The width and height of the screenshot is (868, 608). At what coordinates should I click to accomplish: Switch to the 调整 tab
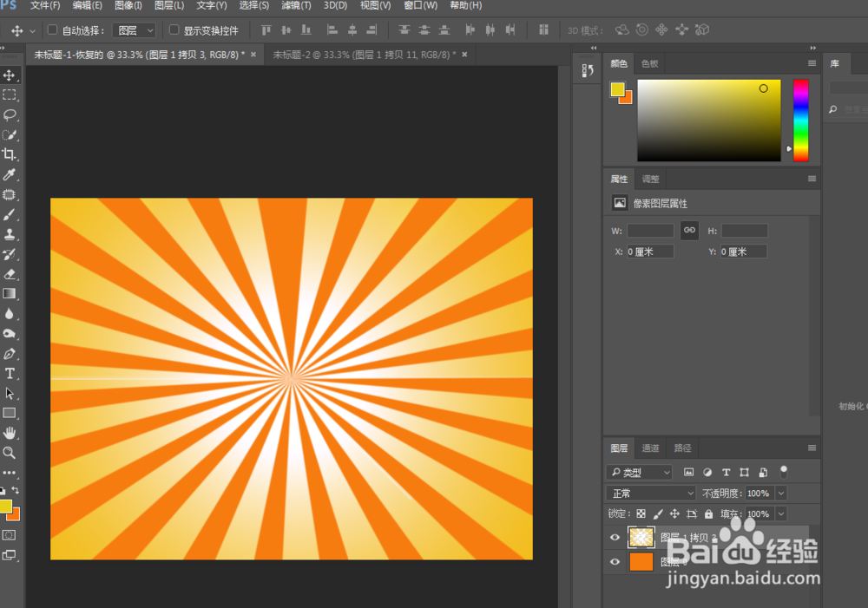[x=650, y=179]
